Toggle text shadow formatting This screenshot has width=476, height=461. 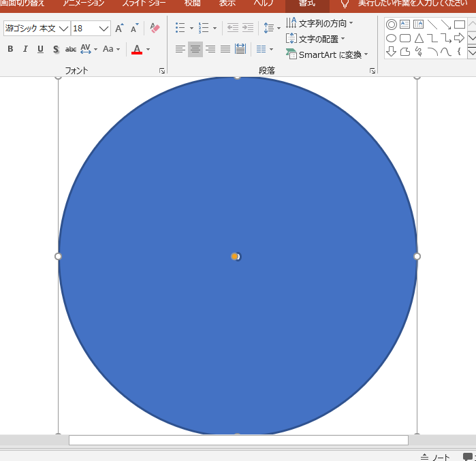click(x=56, y=49)
